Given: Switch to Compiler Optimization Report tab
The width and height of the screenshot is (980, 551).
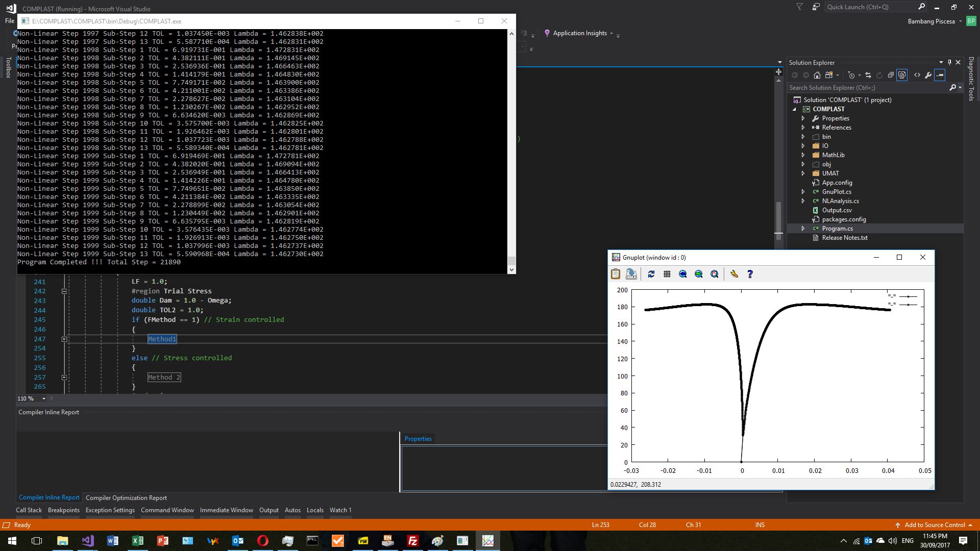Looking at the screenshot, I should [x=126, y=498].
